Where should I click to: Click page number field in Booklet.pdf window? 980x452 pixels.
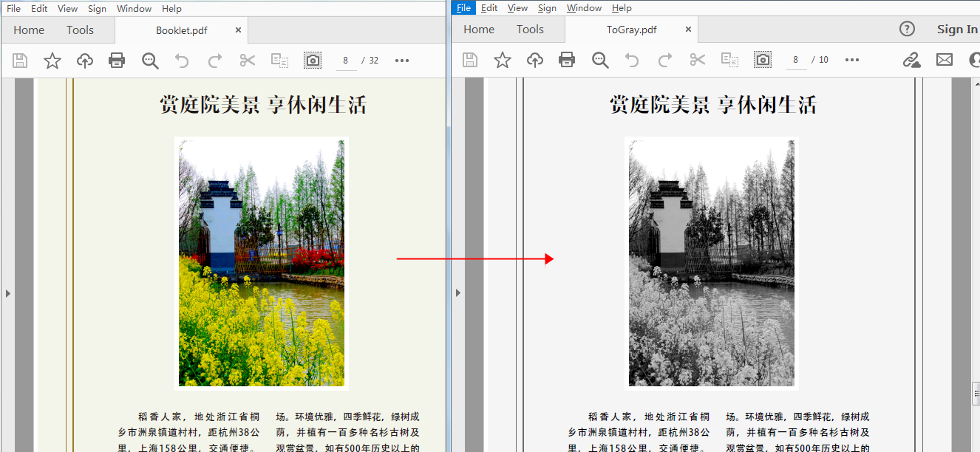pyautogui.click(x=346, y=61)
